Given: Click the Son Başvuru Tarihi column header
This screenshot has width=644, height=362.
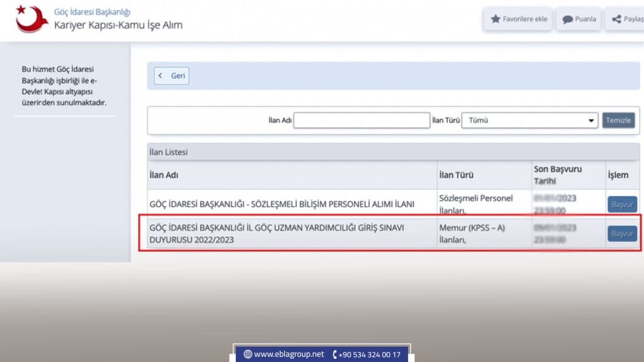Looking at the screenshot, I should click(557, 175).
